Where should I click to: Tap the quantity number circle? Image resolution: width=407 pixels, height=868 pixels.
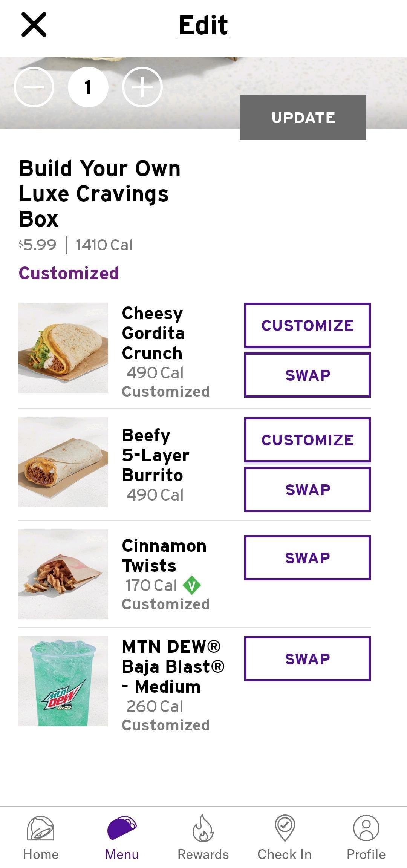[88, 87]
